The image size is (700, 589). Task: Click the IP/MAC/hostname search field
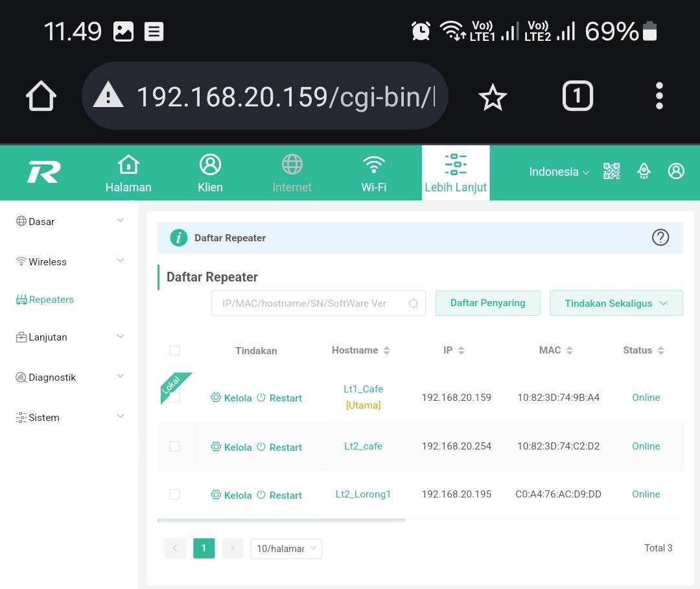click(x=310, y=304)
